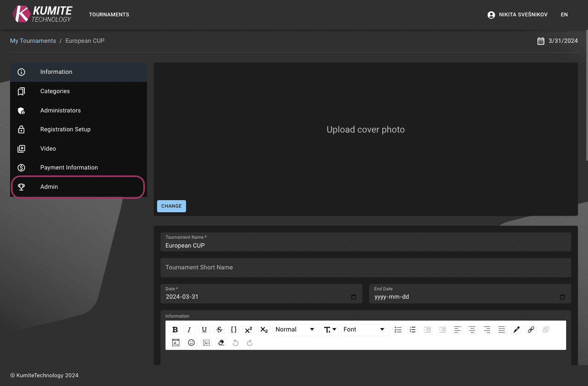The width and height of the screenshot is (588, 386).
Task: Open the TOURNAMENTS menu
Action: (109, 14)
